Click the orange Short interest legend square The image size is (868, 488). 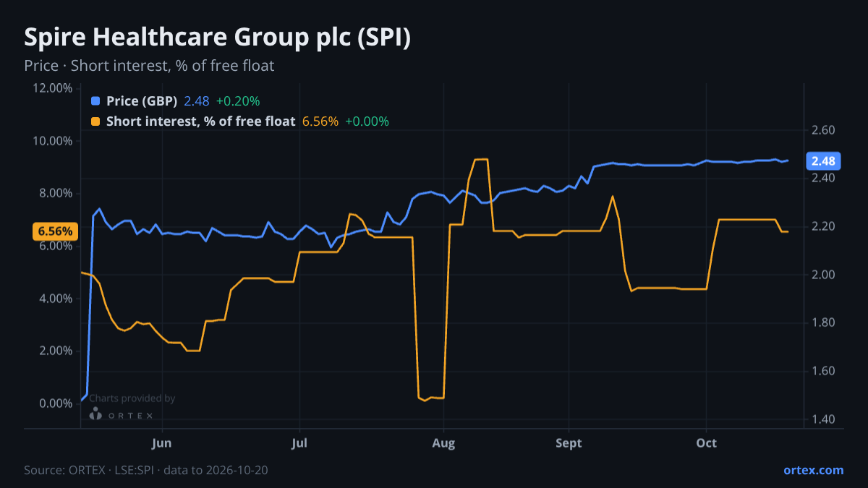point(95,121)
